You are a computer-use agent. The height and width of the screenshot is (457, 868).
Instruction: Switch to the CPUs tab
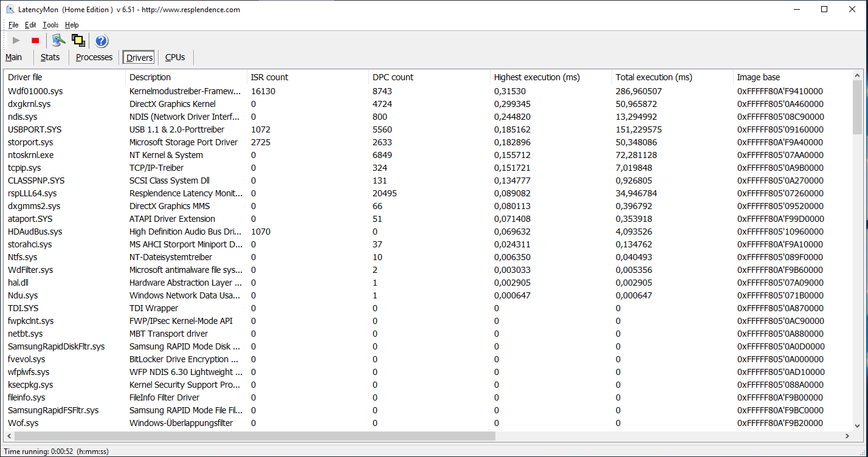coord(175,57)
